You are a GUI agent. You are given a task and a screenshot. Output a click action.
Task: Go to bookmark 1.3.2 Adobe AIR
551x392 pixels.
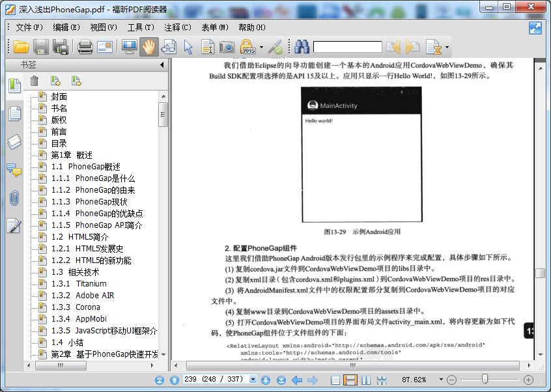coord(83,296)
